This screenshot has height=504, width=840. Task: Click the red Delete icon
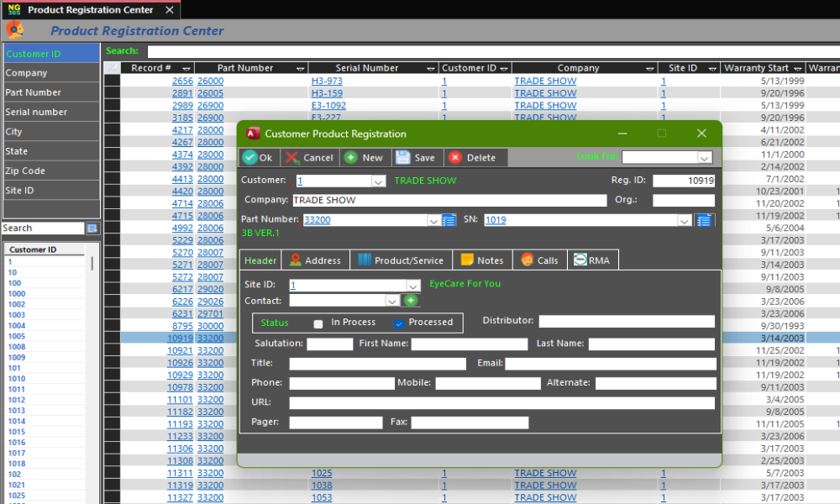[454, 158]
